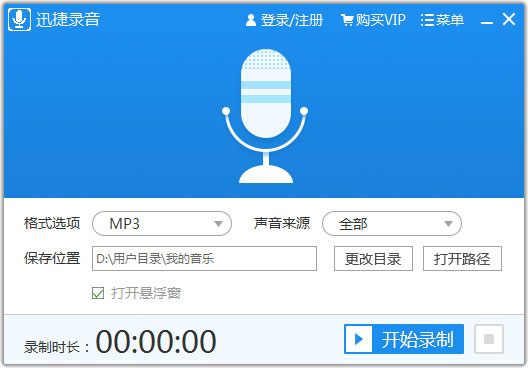Viewport: 528px width, 368px height.
Task: Minimize the recorder window
Action: [487, 22]
